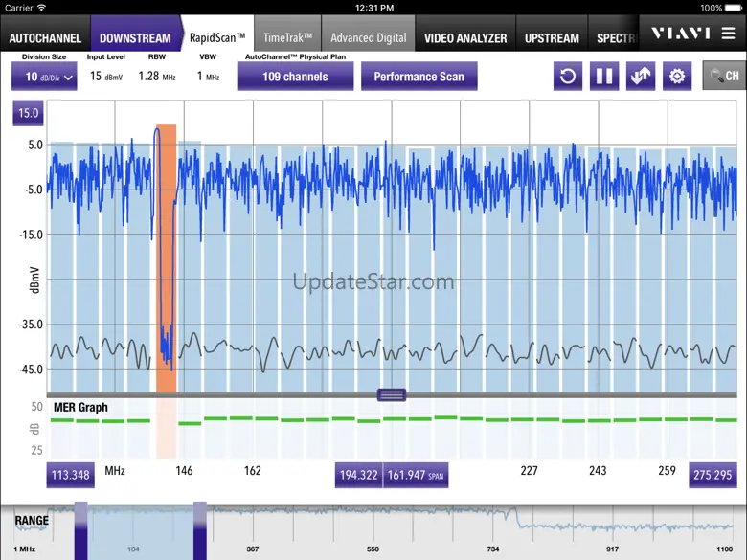Screen dimensions: 747x560
Task: Click the Performance Scan button
Action: (x=419, y=77)
